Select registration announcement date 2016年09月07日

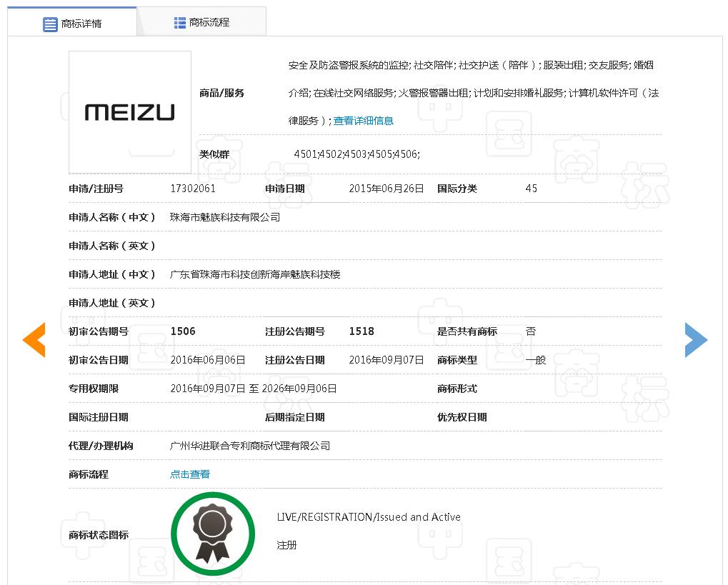387,360
